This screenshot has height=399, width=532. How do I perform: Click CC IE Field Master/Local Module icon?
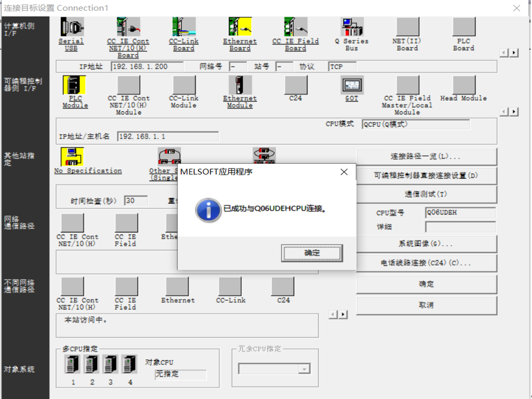pos(408,85)
